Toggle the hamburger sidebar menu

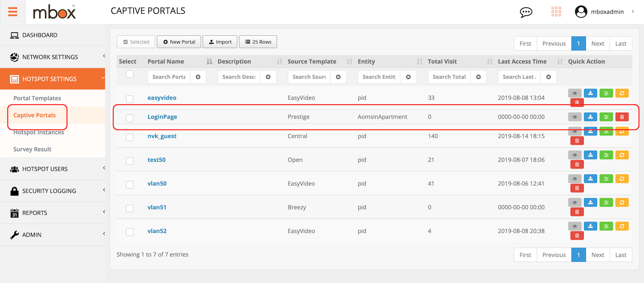13,12
